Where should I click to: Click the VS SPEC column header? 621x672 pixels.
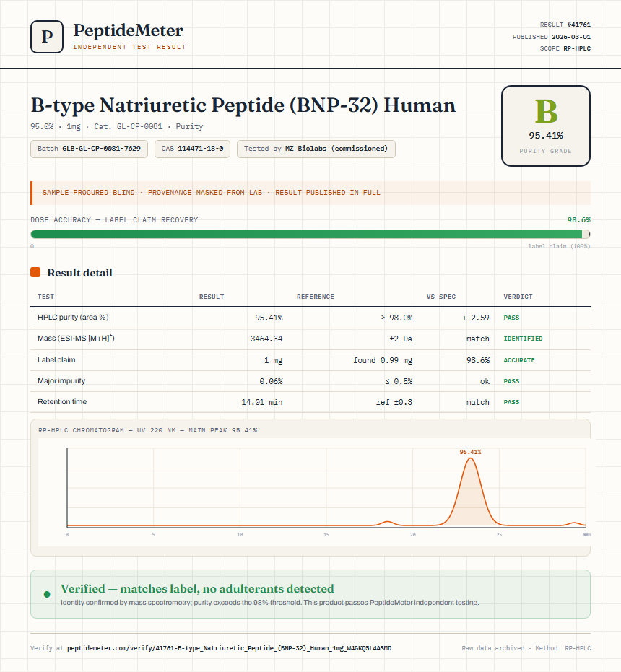[441, 297]
